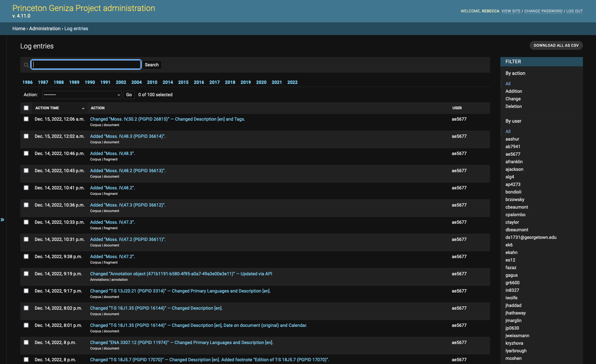Viewport: 596px width, 364px height.
Task: Filter by Addition action
Action: (x=513, y=91)
